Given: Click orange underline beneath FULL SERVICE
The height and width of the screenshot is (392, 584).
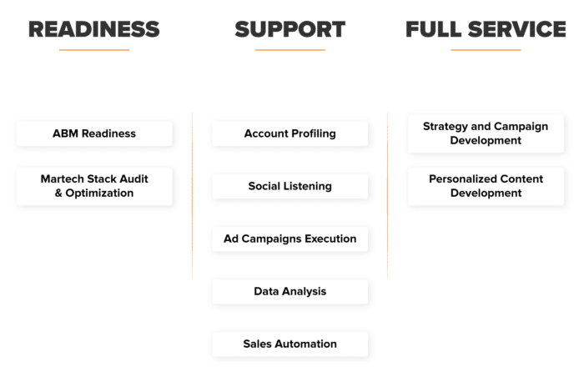Looking at the screenshot, I should tap(486, 49).
